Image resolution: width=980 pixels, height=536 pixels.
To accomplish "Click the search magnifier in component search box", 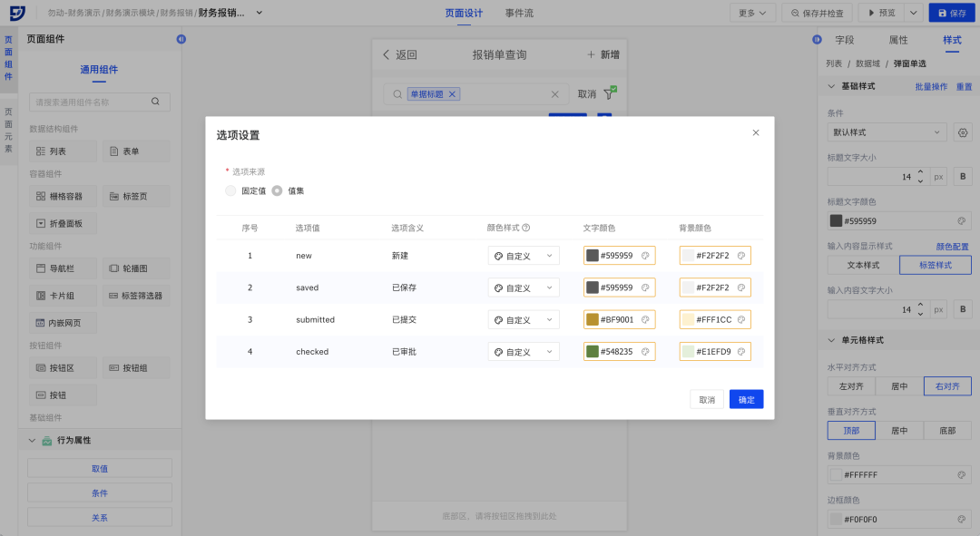I will tap(155, 102).
